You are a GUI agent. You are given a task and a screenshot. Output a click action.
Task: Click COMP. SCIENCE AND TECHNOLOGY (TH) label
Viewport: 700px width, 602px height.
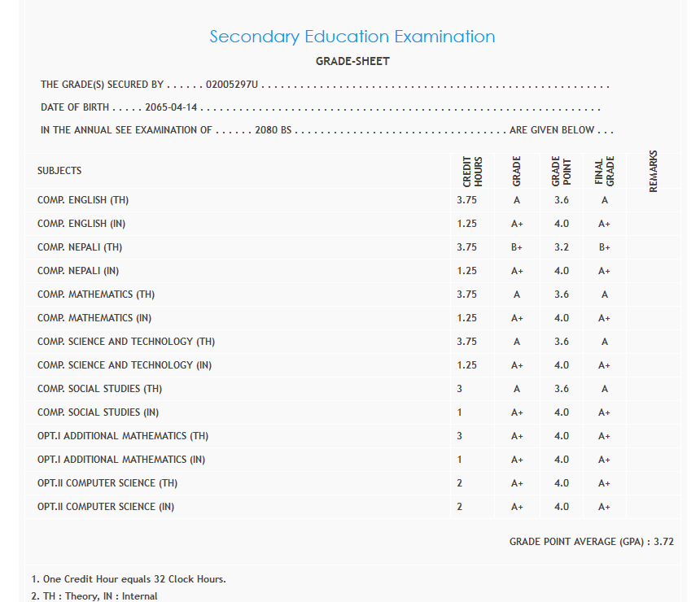(126, 342)
